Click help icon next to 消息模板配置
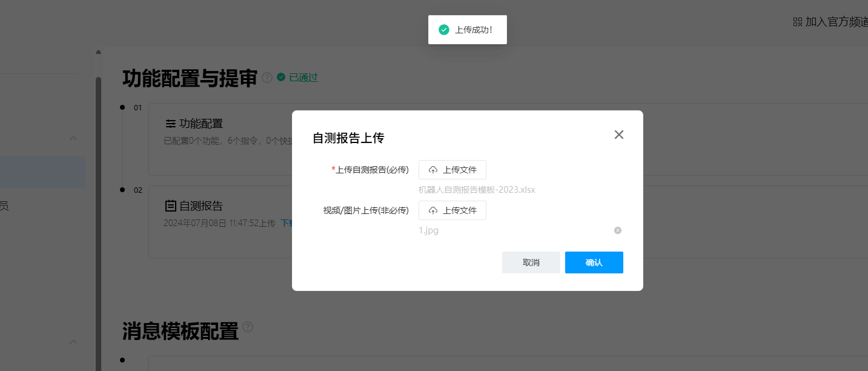The image size is (868, 371). [248, 327]
